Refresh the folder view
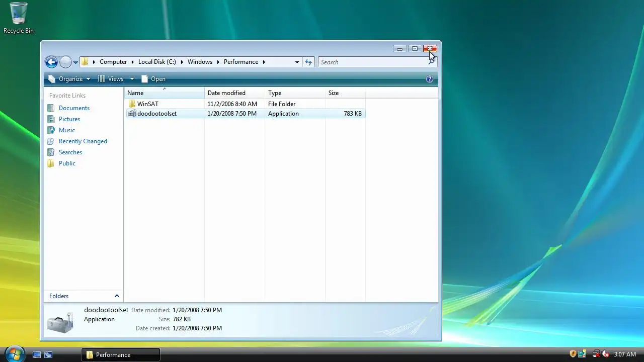The height and width of the screenshot is (362, 644). coord(308,62)
